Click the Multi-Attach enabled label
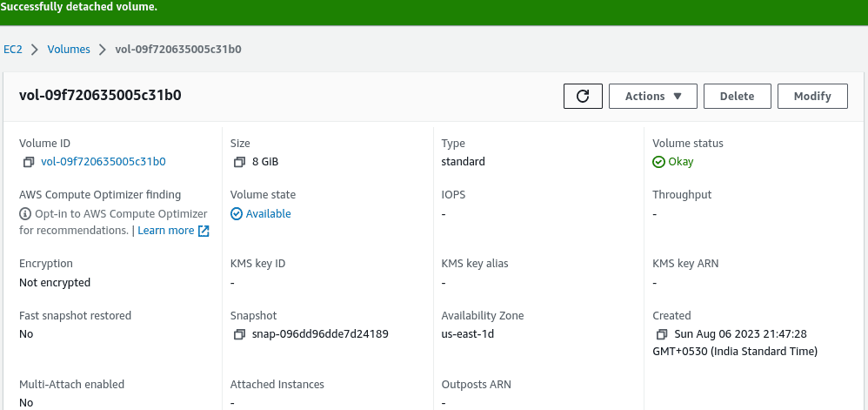Image resolution: width=868 pixels, height=410 pixels. pyautogui.click(x=72, y=385)
